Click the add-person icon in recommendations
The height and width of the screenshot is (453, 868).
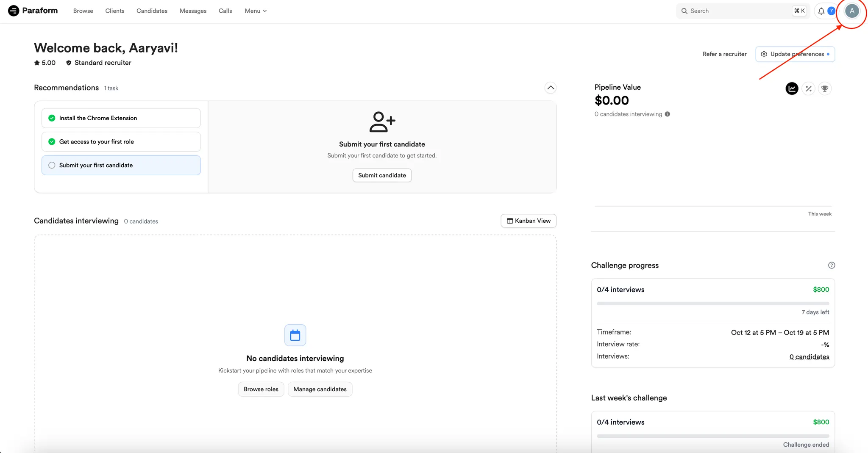click(382, 122)
